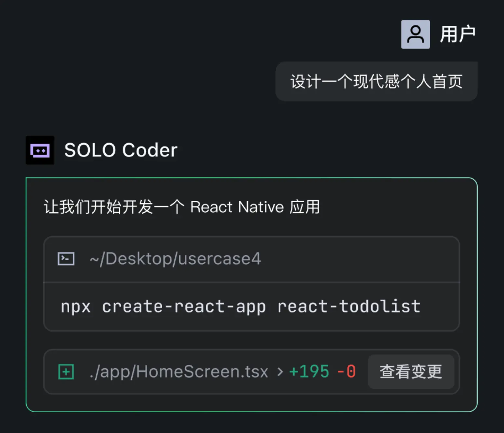
Task: Click the 让我们开始开发一个 React Native 应用 text
Action: [x=182, y=207]
